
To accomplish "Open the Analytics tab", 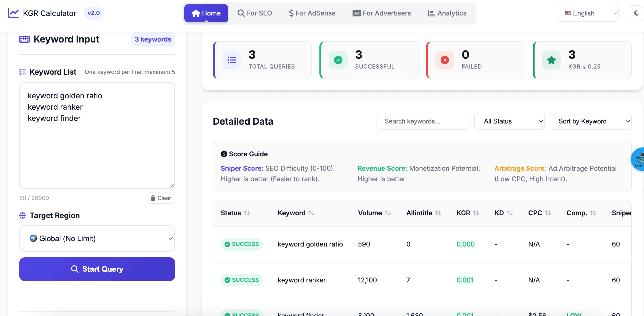I will tap(447, 13).
